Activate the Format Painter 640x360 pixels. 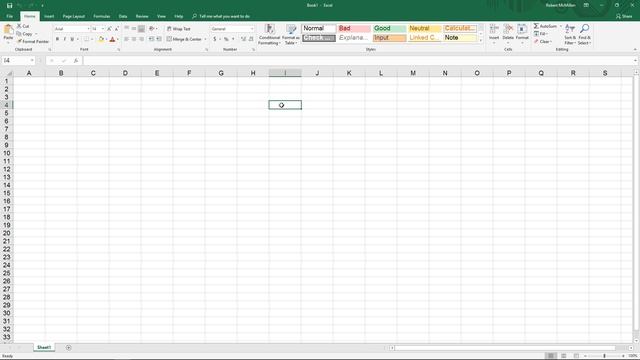33,42
